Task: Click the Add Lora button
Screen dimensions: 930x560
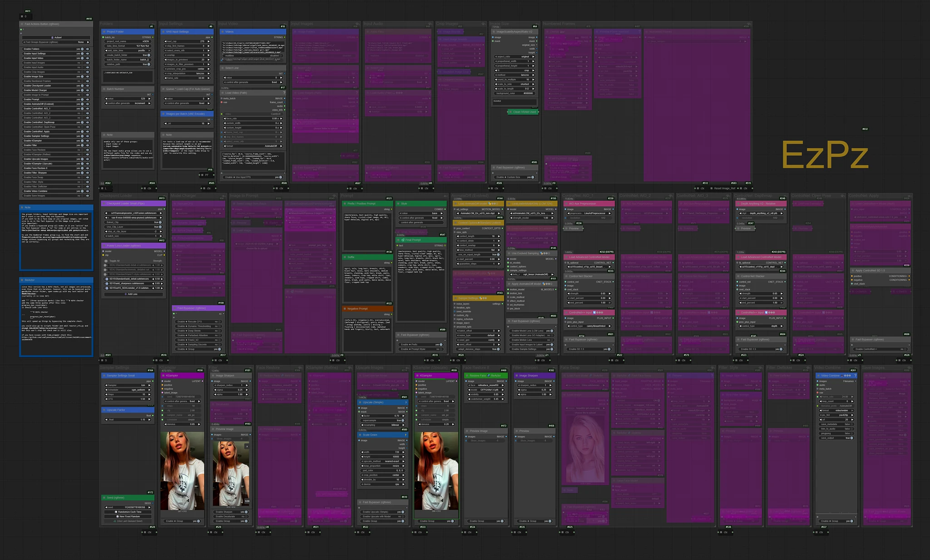Action: click(x=133, y=294)
